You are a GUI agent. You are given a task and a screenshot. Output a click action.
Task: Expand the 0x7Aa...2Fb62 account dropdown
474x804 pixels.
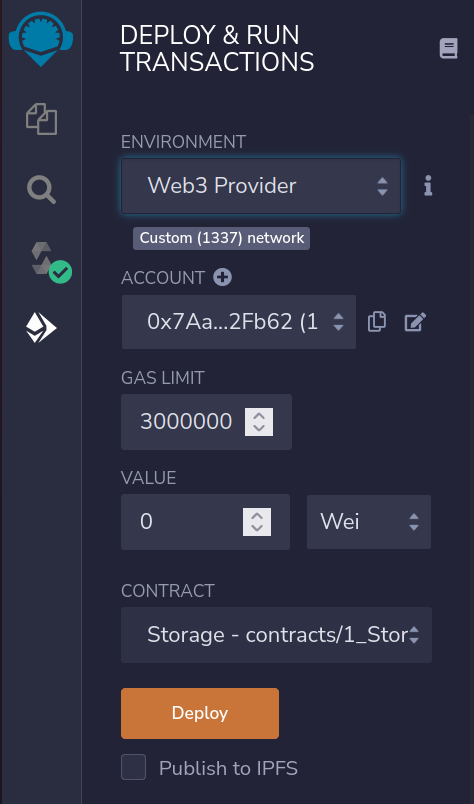pyautogui.click(x=239, y=322)
